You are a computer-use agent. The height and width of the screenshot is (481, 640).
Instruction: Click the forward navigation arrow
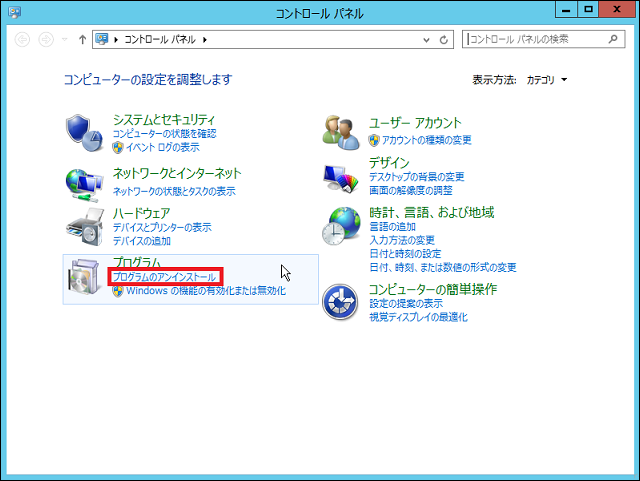pos(46,40)
